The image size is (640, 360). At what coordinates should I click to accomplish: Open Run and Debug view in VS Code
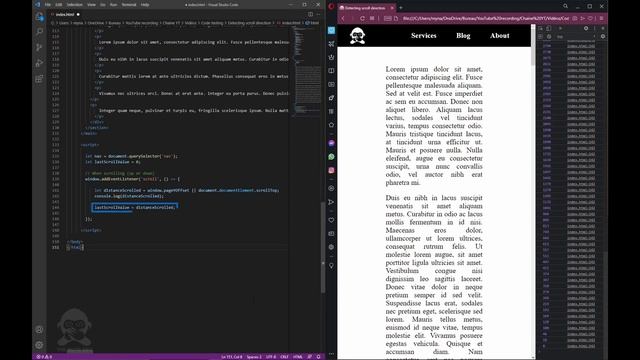pos(39,63)
